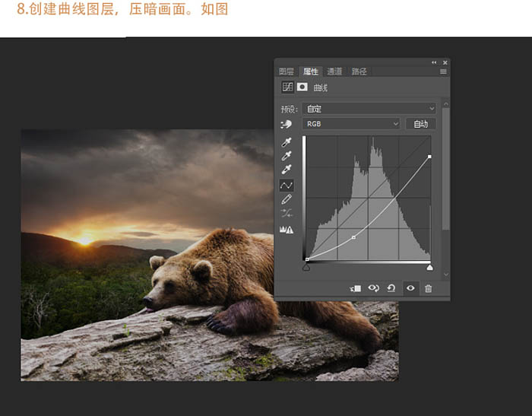Close the properties panel
Viewport: 532px width, 416px height.
(445, 62)
